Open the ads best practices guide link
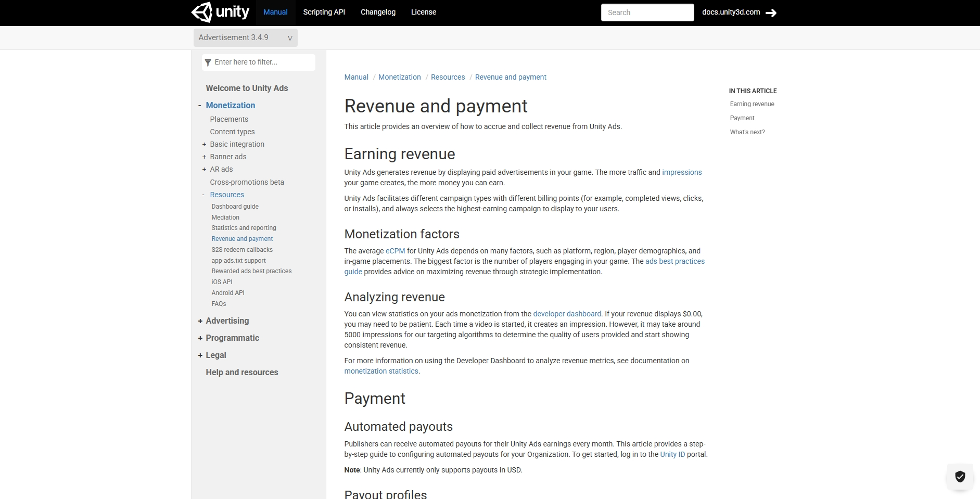The height and width of the screenshot is (499, 980). 675,261
